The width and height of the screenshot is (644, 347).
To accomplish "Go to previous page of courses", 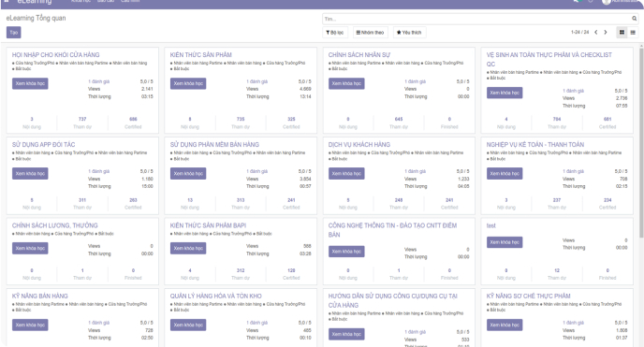I will (x=596, y=33).
